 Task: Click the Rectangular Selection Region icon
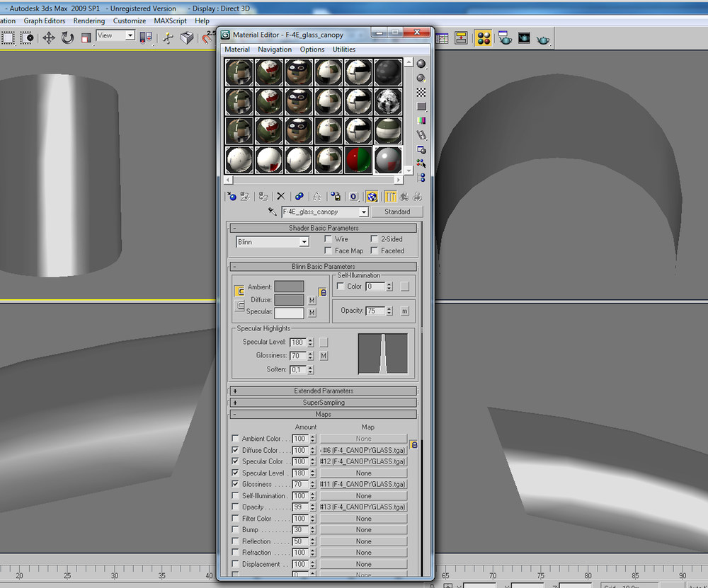coord(8,38)
